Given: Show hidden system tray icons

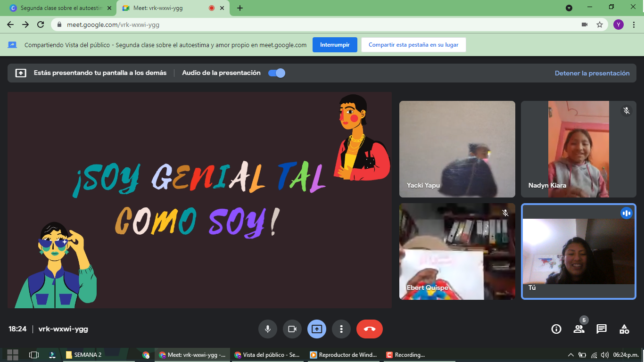Looking at the screenshot, I should click(570, 355).
